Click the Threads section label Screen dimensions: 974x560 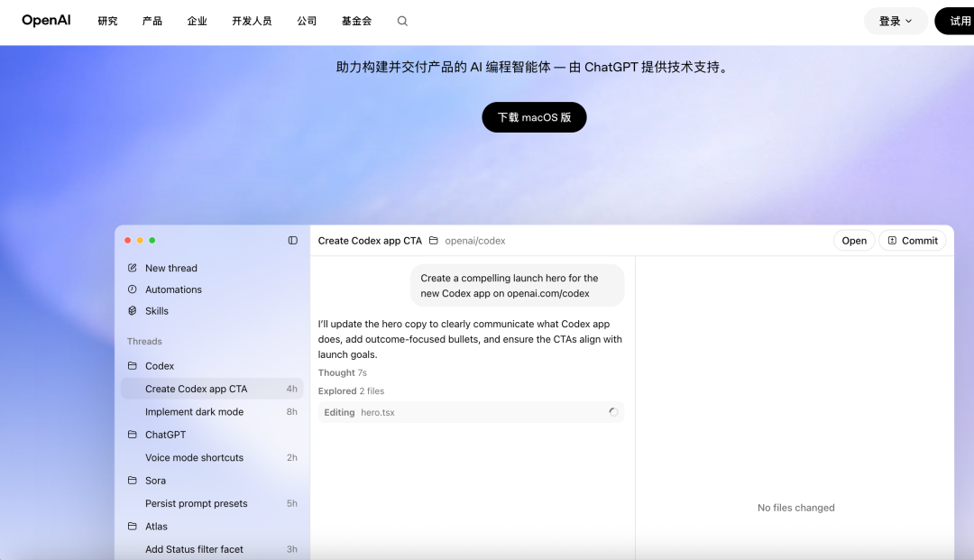144,341
